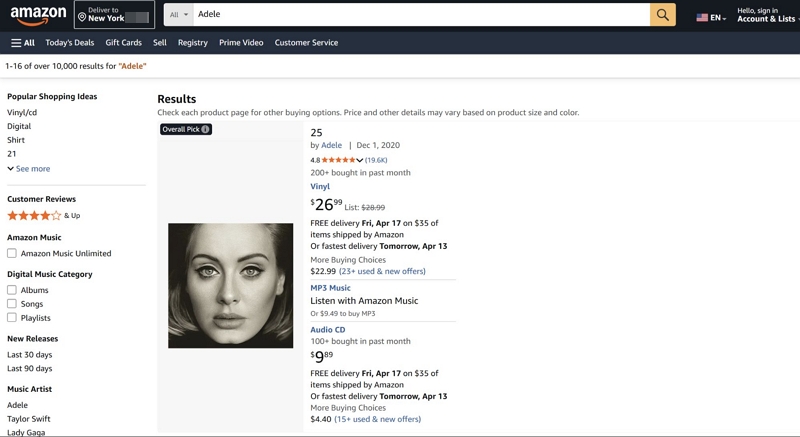
Task: Open star rating popover chevron for 25
Action: tap(360, 160)
